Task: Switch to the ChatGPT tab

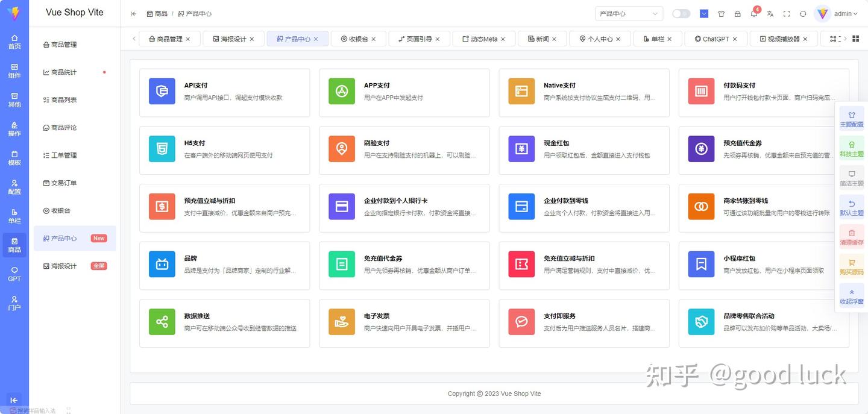Action: [715, 39]
